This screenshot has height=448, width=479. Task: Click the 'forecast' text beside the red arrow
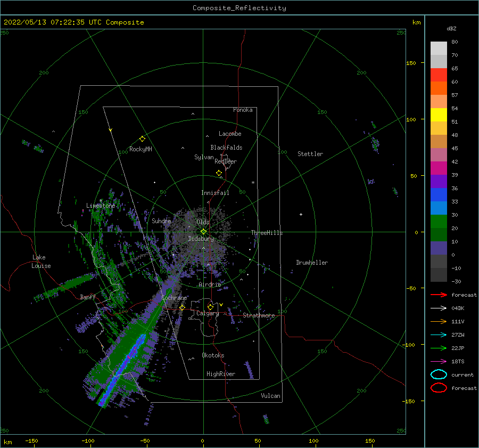click(x=464, y=295)
